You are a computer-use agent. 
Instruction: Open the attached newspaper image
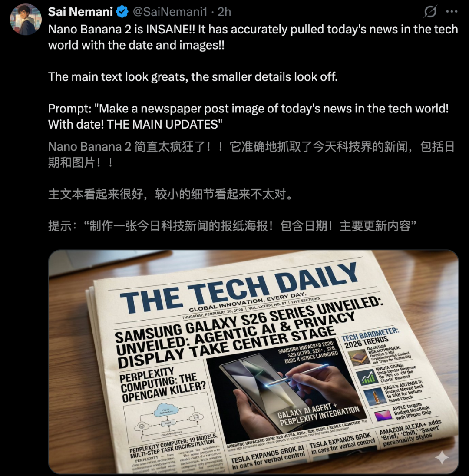tap(253, 361)
